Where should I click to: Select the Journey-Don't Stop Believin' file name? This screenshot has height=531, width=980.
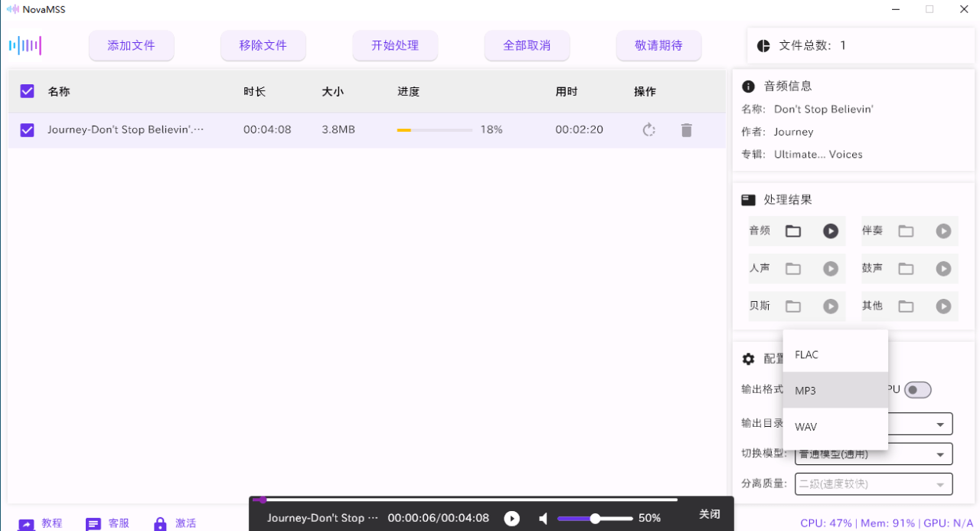pos(126,129)
